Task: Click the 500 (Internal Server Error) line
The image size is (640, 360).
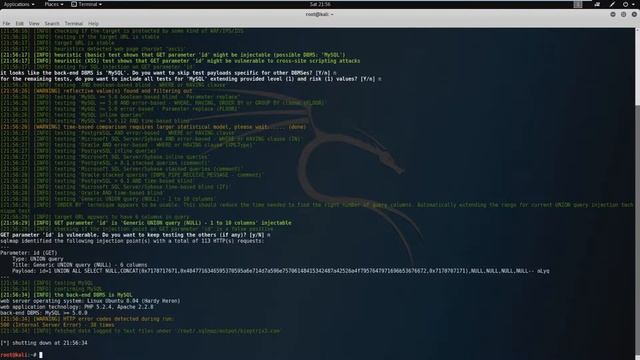Action: click(57, 325)
